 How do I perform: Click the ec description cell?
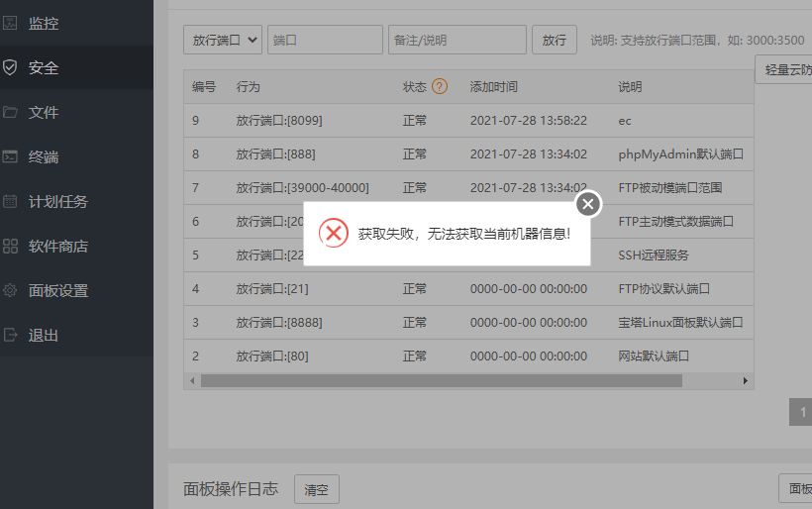(625, 121)
